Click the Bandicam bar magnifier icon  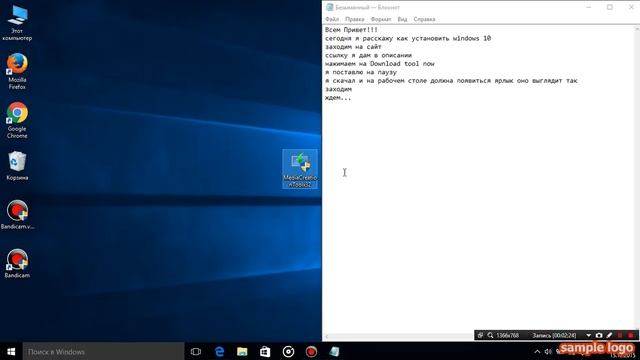490,336
